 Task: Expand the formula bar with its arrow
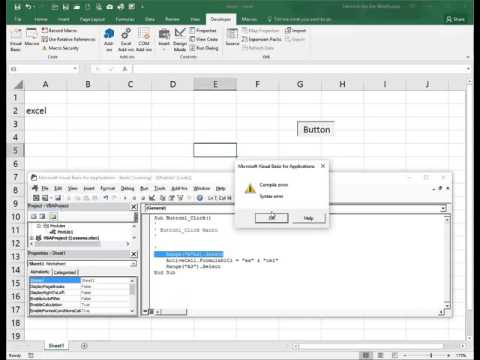click(468, 69)
